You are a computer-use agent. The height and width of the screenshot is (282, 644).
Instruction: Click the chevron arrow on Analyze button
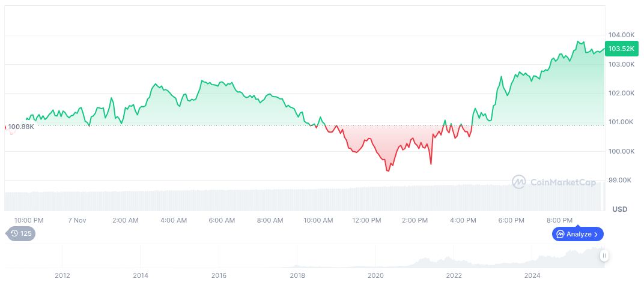595,234
